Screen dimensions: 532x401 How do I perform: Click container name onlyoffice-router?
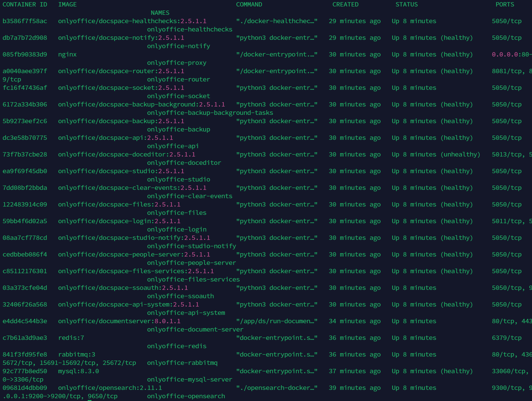pyautogui.click(x=179, y=79)
